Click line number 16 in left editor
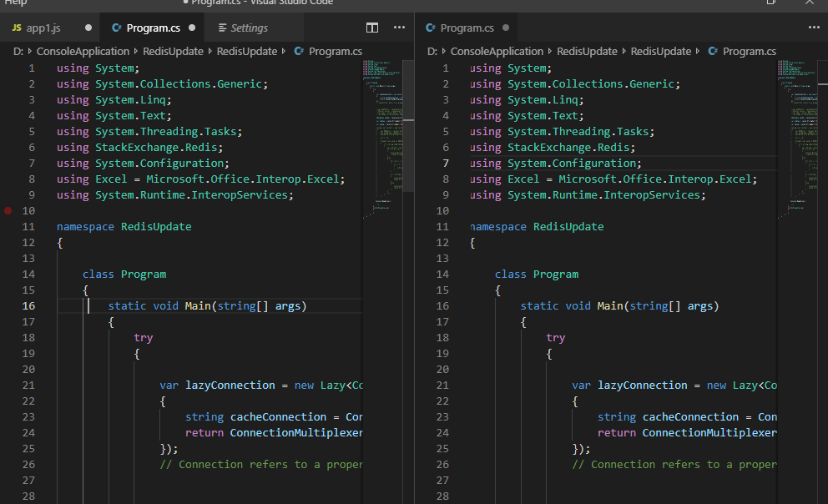Viewport: 828px width, 504px height. [28, 305]
